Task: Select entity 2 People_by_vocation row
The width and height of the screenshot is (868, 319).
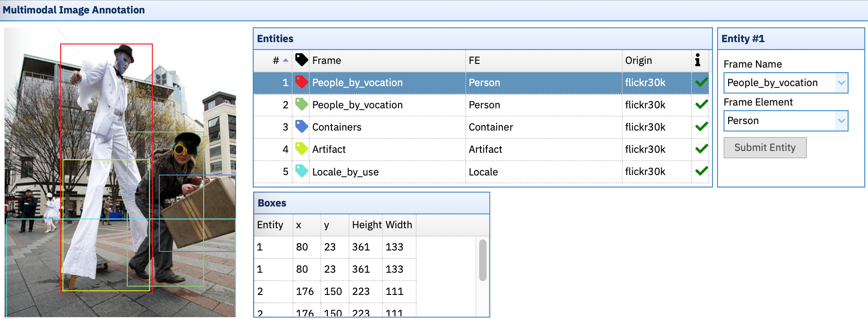Action: tap(481, 105)
